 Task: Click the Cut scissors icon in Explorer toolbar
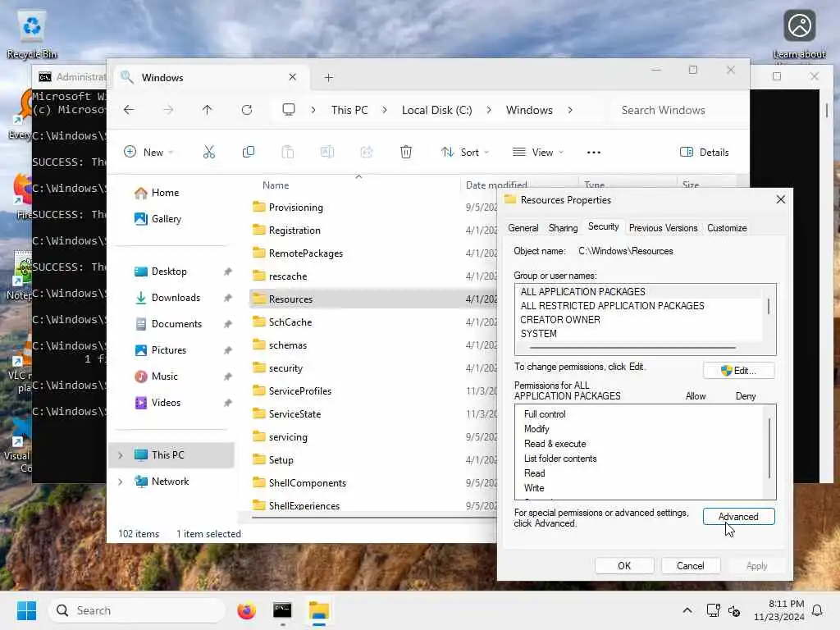pyautogui.click(x=209, y=152)
